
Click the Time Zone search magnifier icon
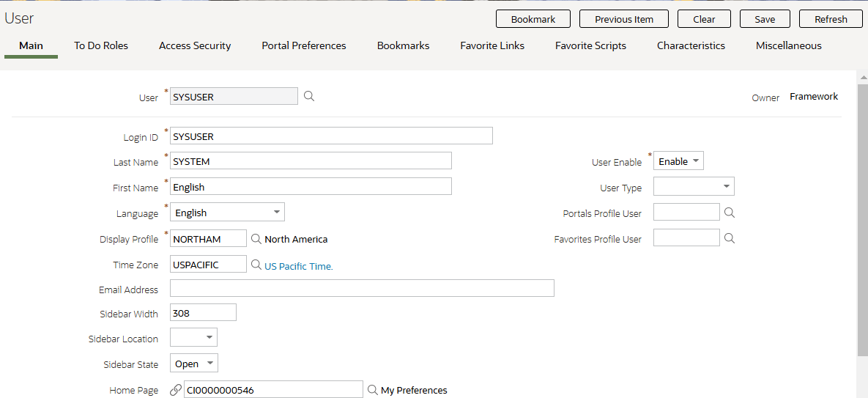click(256, 265)
